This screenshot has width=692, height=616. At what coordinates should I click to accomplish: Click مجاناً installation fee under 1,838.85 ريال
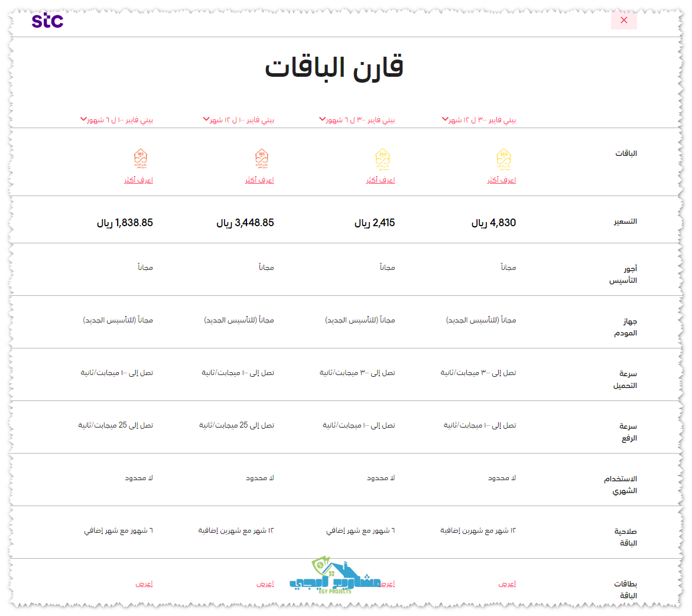click(145, 267)
